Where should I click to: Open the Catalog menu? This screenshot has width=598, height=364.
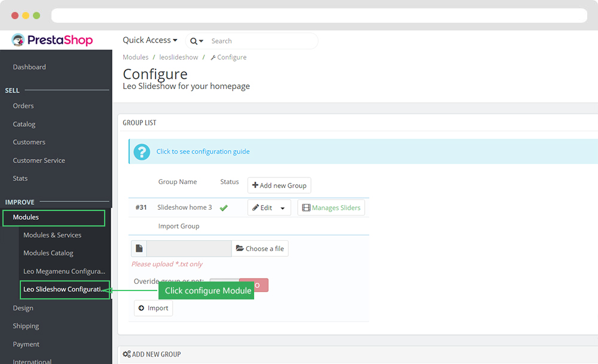(24, 124)
